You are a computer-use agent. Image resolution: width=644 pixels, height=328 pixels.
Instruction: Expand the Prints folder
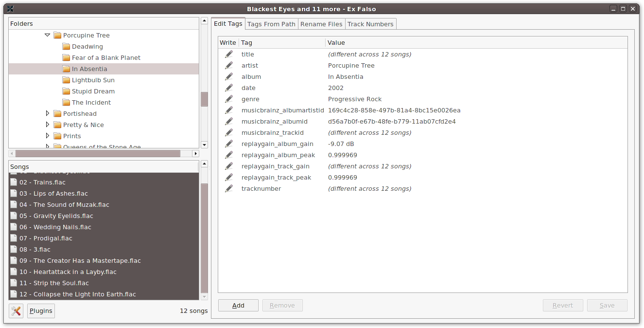pyautogui.click(x=48, y=136)
